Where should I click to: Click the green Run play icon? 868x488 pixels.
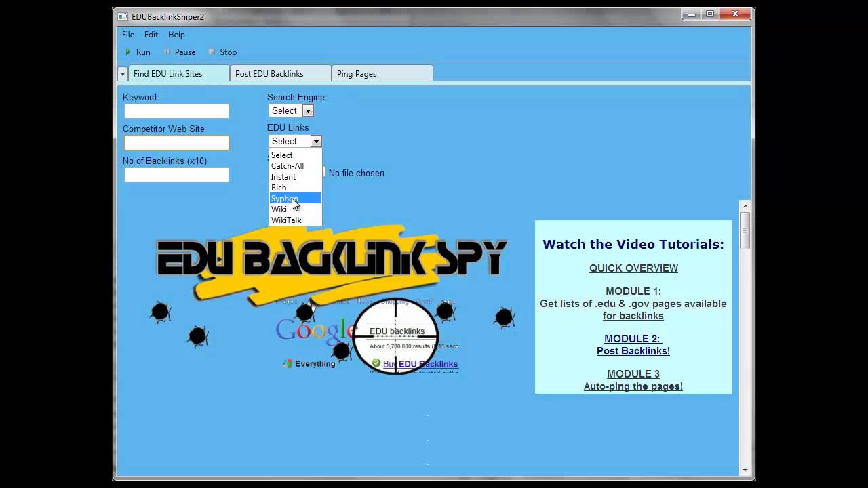point(127,52)
